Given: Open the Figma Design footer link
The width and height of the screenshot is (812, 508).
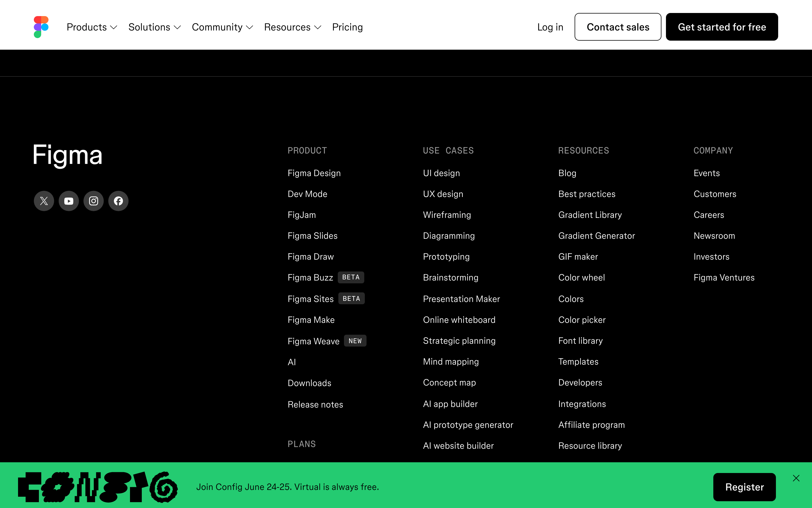Looking at the screenshot, I should [314, 173].
